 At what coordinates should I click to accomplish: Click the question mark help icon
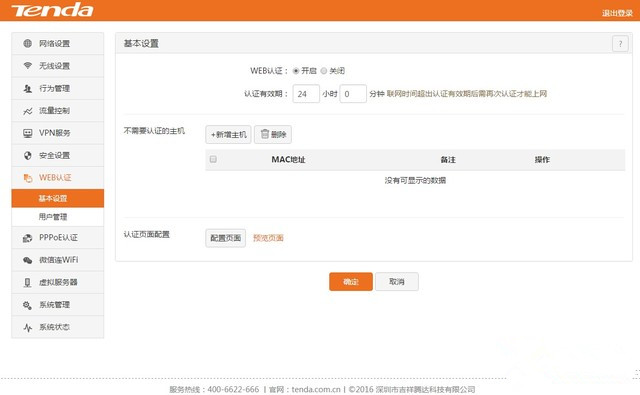[x=620, y=44]
